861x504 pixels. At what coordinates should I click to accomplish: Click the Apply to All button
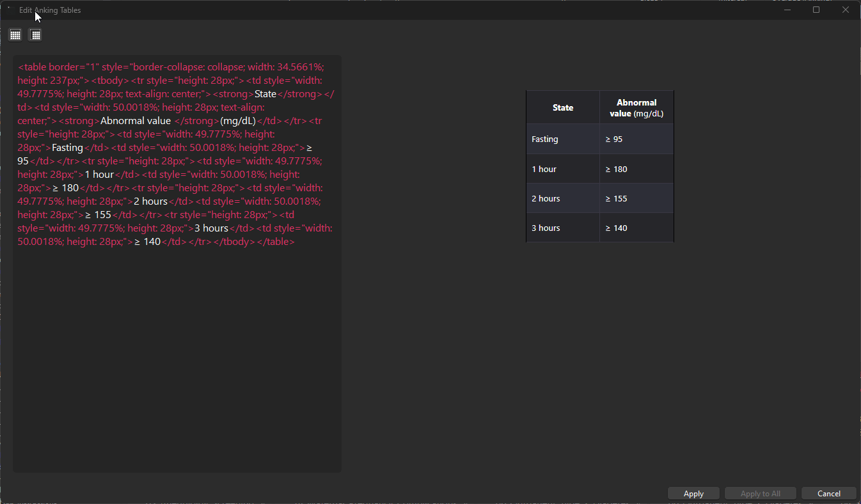[x=760, y=493]
